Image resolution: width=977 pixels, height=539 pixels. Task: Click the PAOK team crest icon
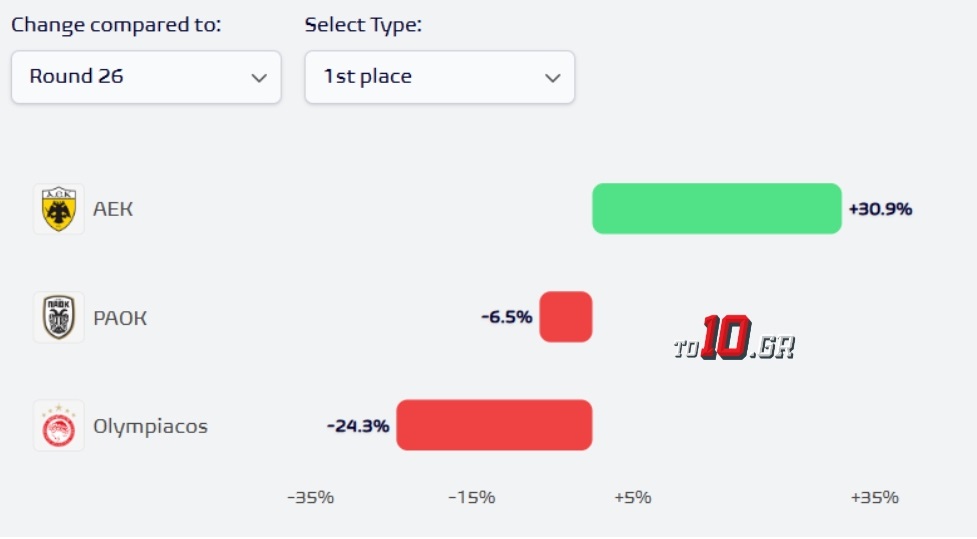coord(59,317)
